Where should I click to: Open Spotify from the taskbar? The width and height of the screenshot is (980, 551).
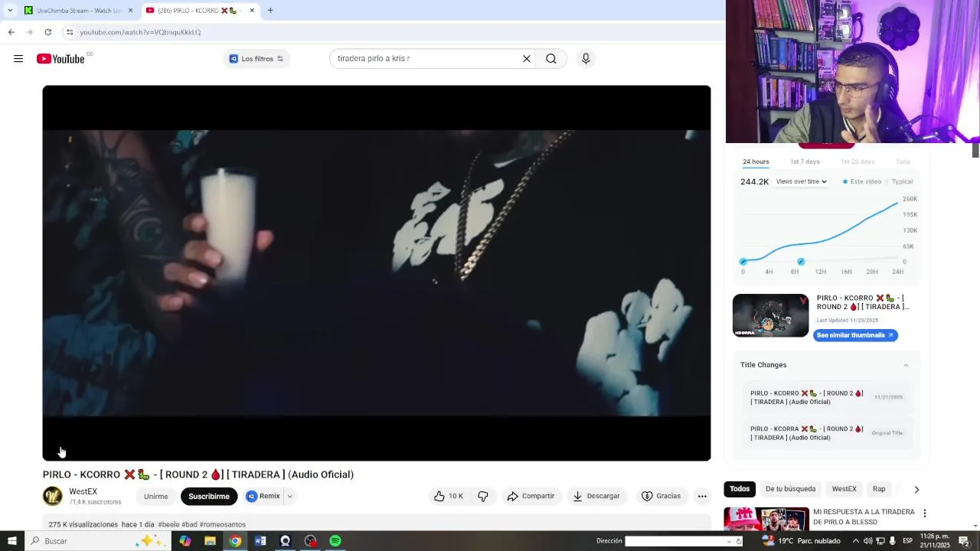[x=335, y=541]
